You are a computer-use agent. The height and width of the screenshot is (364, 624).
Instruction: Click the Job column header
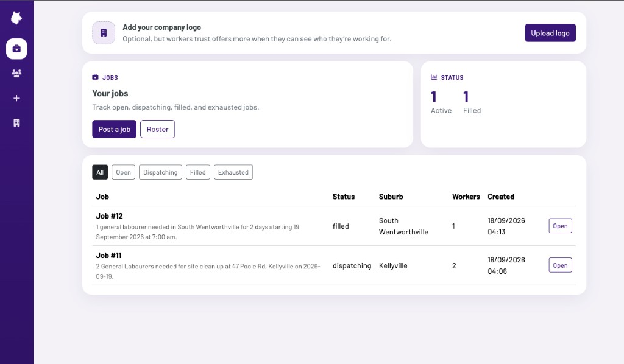[x=102, y=197]
